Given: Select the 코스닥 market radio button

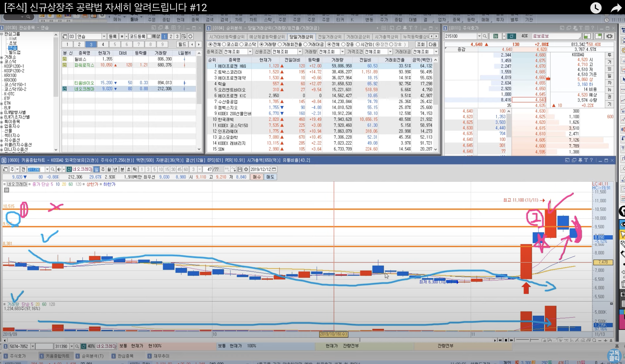Looking at the screenshot, I should [241, 44].
